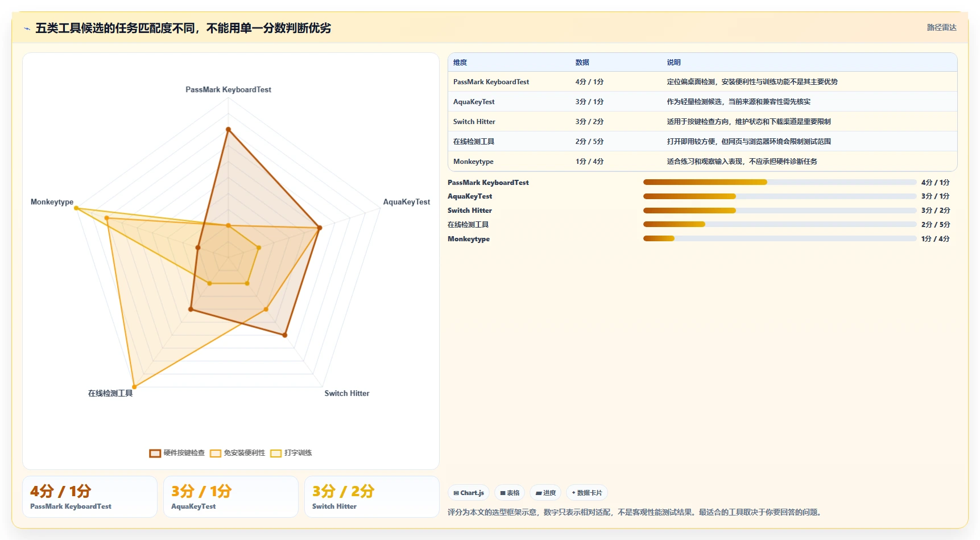980x540 pixels.
Task: Select the AquaKeyTest table row name
Action: coord(474,102)
